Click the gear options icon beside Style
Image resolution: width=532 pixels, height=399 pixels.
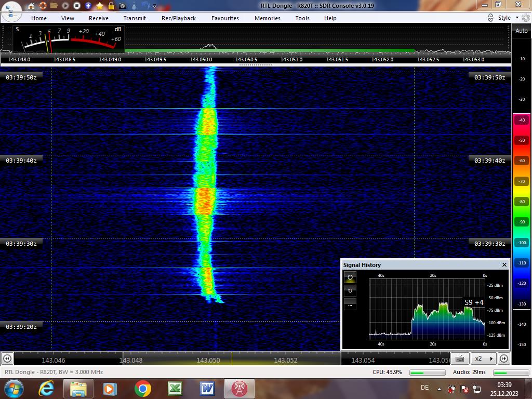[526, 18]
